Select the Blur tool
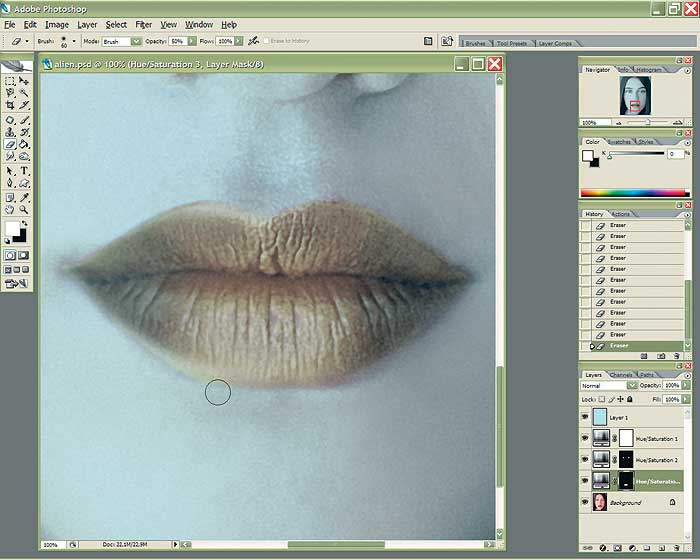This screenshot has width=700, height=560. (10, 156)
